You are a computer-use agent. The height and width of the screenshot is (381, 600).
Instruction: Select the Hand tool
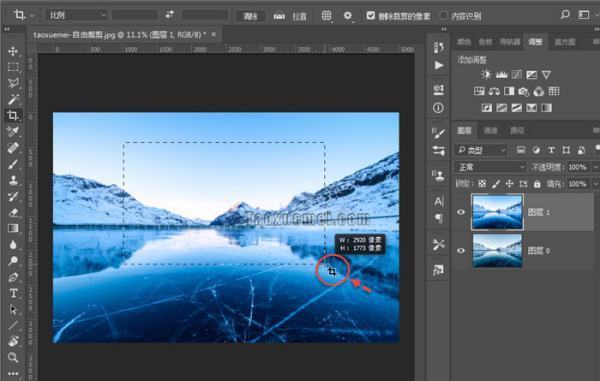click(x=13, y=341)
